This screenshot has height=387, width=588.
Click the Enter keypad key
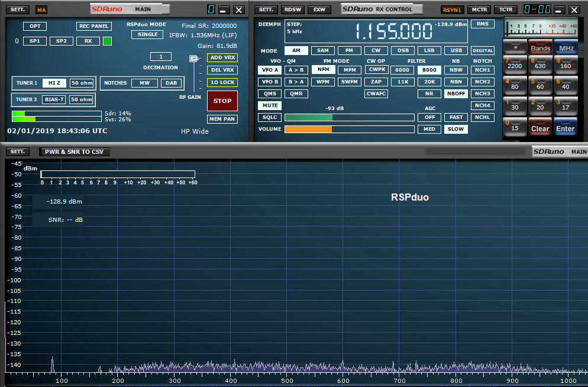(x=566, y=127)
